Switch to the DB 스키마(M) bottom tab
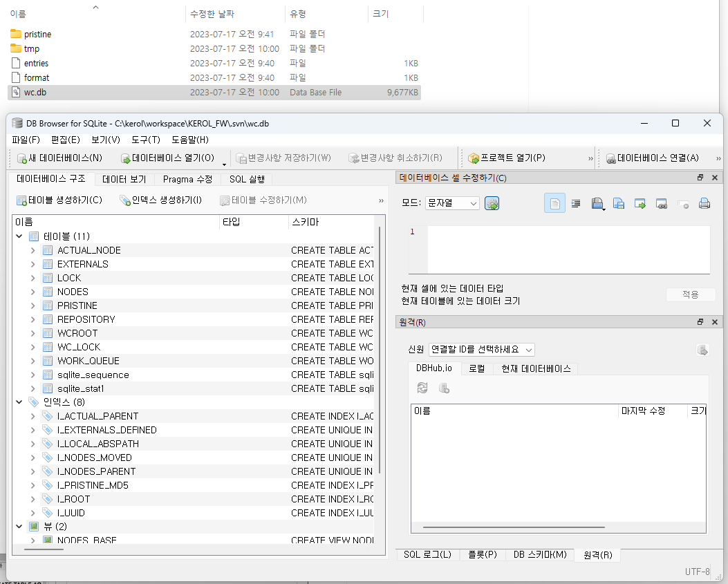Image resolution: width=728 pixels, height=584 pixels. [540, 555]
